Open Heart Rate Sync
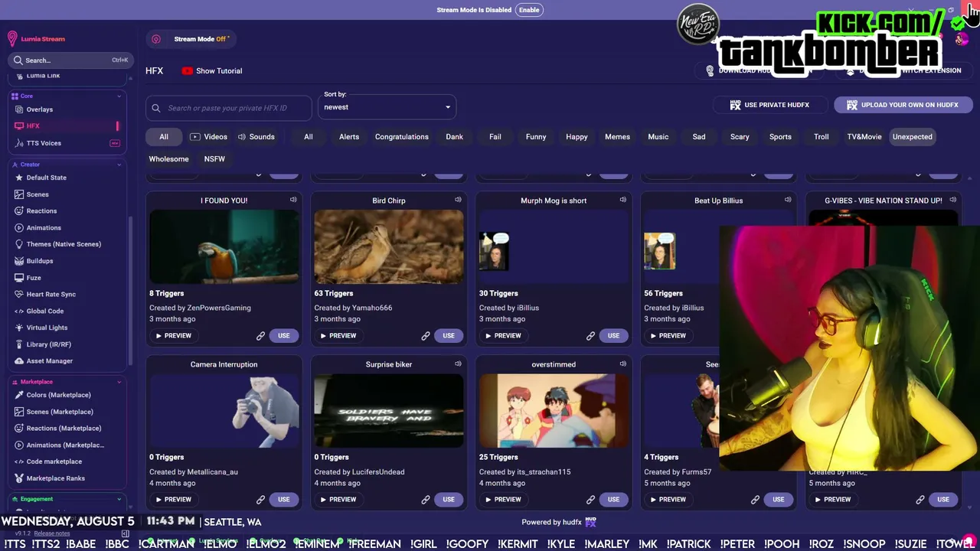This screenshot has height=551, width=980. pyautogui.click(x=51, y=294)
